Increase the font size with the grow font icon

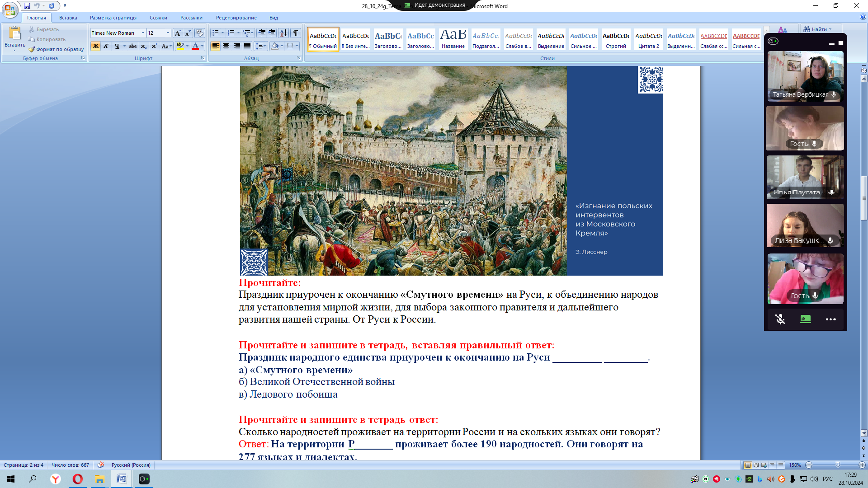178,33
